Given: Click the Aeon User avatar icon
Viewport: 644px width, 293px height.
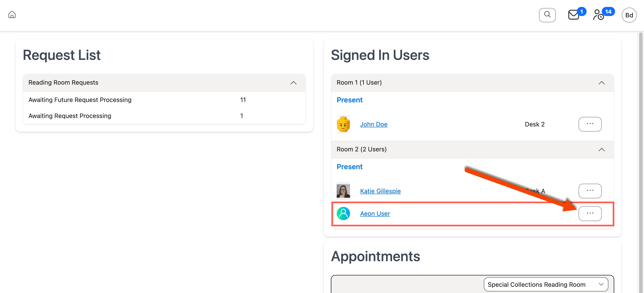Looking at the screenshot, I should pos(343,214).
